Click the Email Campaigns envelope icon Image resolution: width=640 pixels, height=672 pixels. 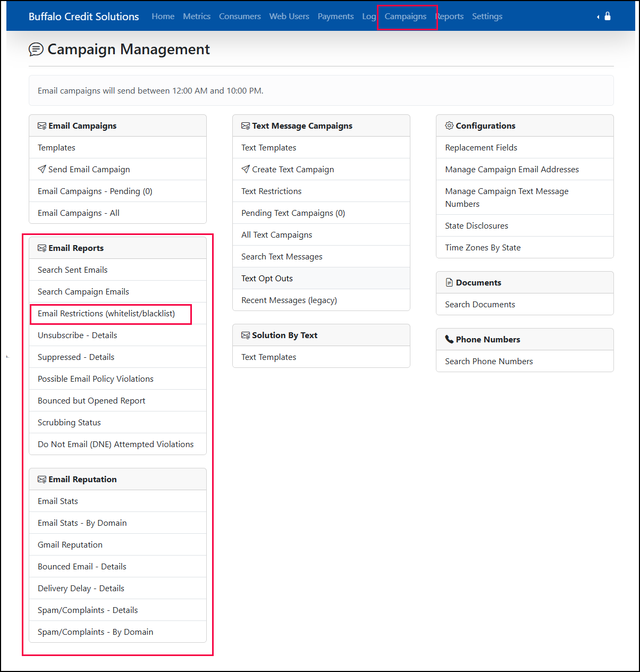(x=42, y=126)
